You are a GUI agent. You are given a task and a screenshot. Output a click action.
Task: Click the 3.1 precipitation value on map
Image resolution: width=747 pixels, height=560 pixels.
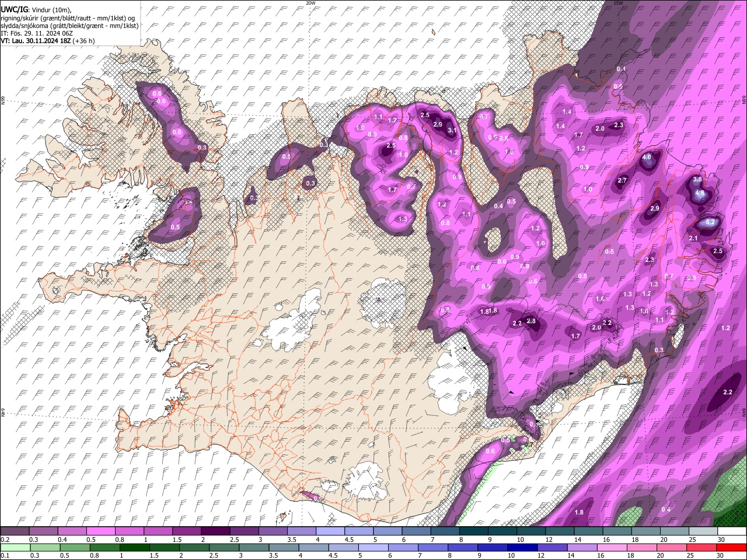(452, 131)
